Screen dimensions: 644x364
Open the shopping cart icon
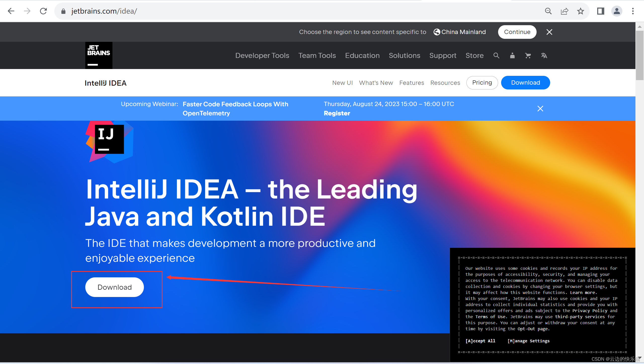(528, 55)
